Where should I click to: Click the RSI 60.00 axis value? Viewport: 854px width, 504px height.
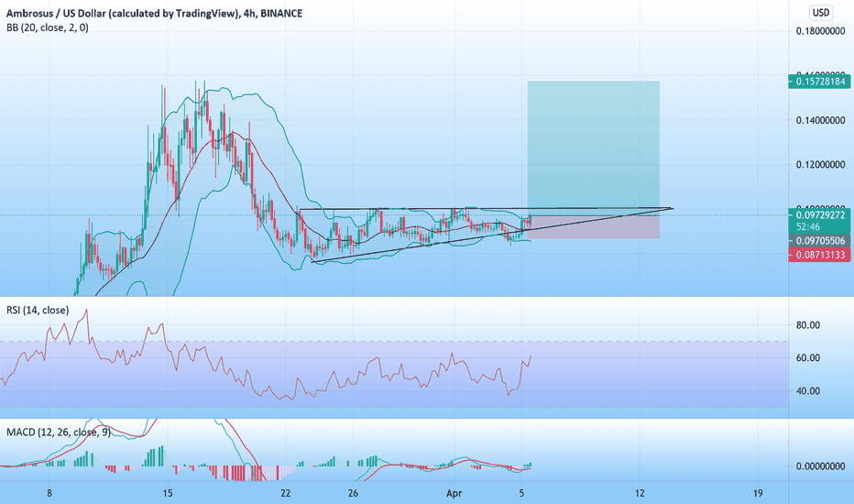pyautogui.click(x=807, y=358)
